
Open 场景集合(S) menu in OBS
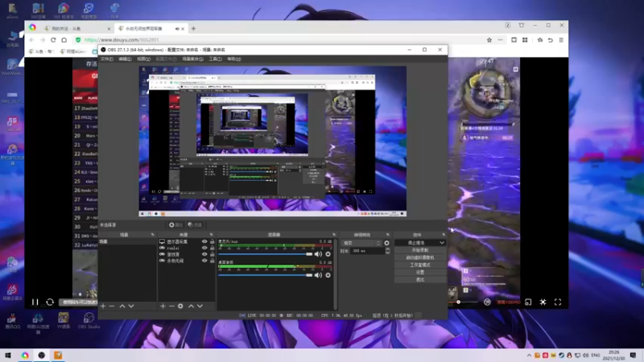pos(192,59)
